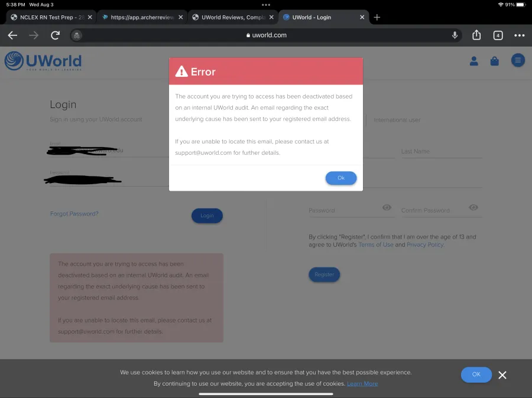Open the UWorld shopping bag icon

(494, 61)
